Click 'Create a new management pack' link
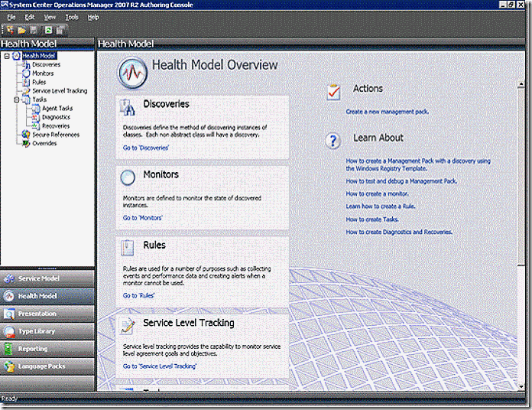Screen dimensions: 532x410 pos(385,112)
